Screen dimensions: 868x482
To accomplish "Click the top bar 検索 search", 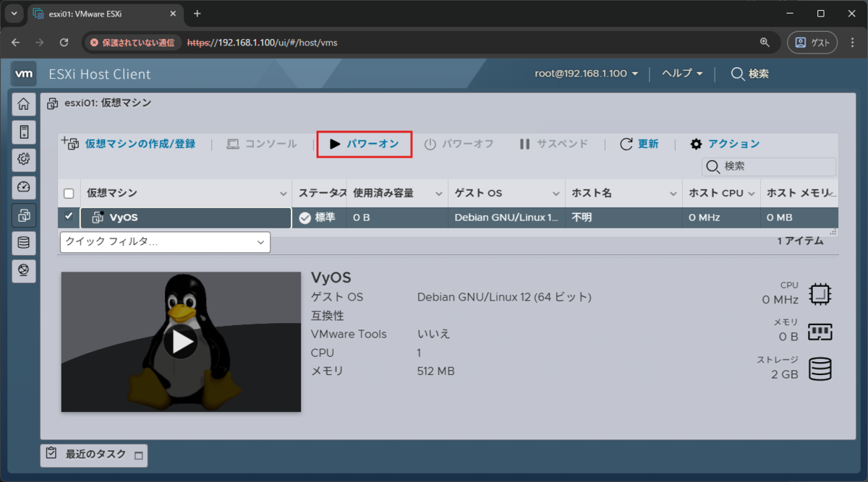I will tap(749, 74).
